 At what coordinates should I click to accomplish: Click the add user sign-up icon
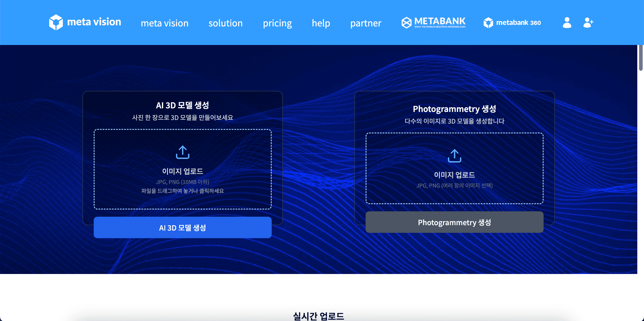pos(588,23)
